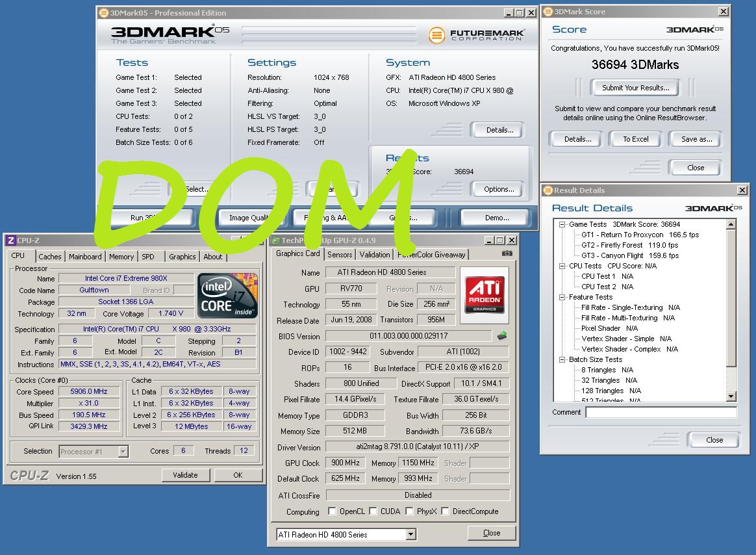Switch to the Sensors tab in GPU-Z
The width and height of the screenshot is (756, 555).
[340, 255]
